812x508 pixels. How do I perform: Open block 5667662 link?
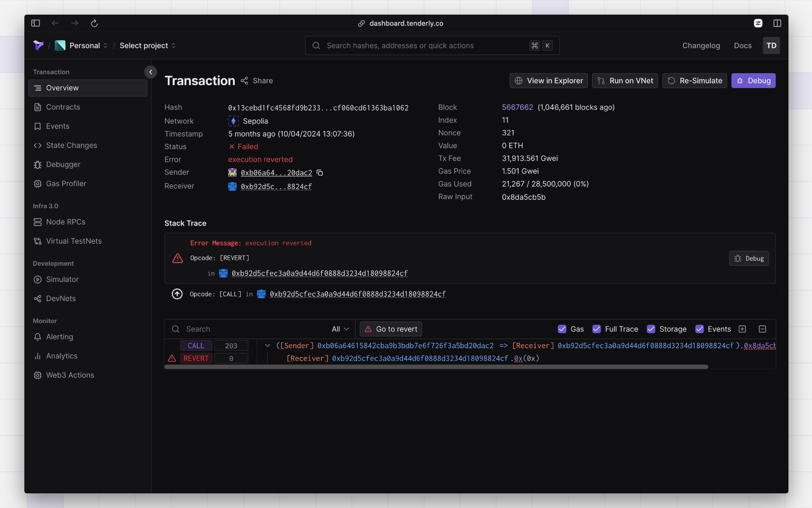point(517,107)
